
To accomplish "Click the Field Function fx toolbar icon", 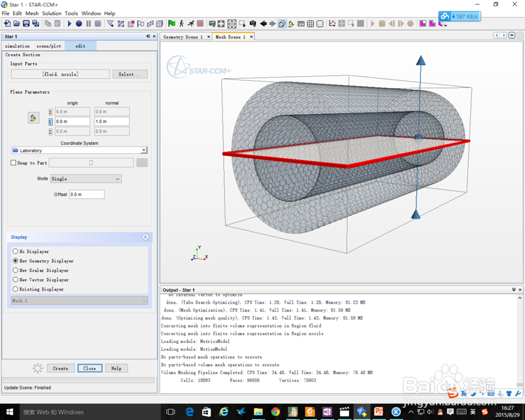I will 291,24.
